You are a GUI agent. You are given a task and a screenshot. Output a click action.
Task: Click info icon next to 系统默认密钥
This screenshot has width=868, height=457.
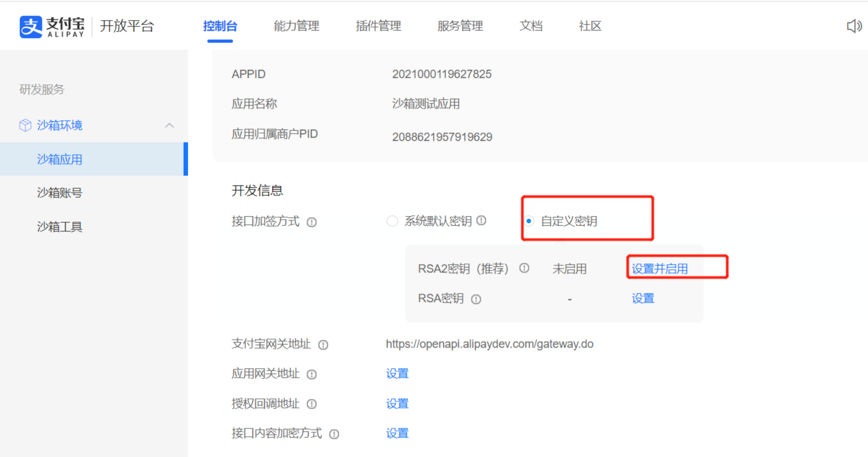tap(482, 221)
